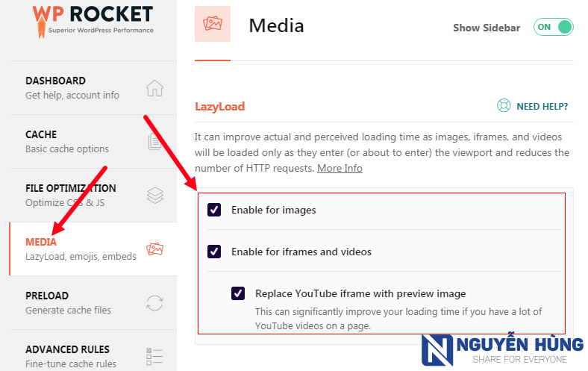This screenshot has height=371, width=588.
Task: Go to File Optimization section
Action: coord(93,196)
